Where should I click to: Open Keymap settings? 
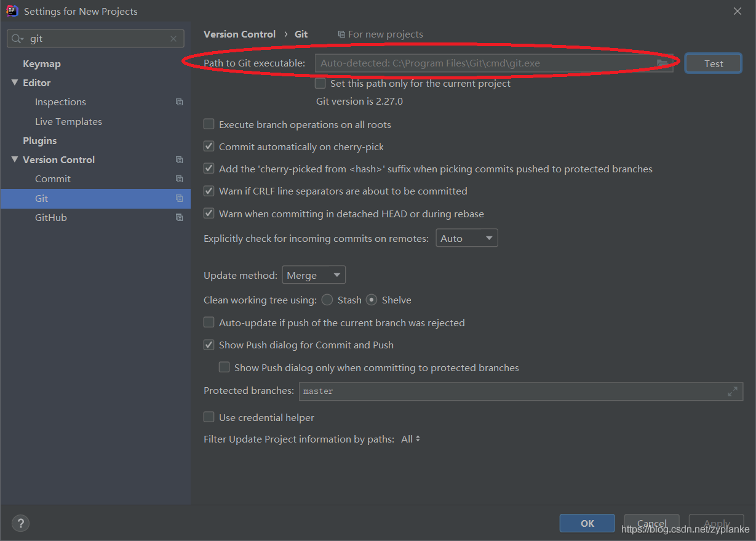click(41, 63)
